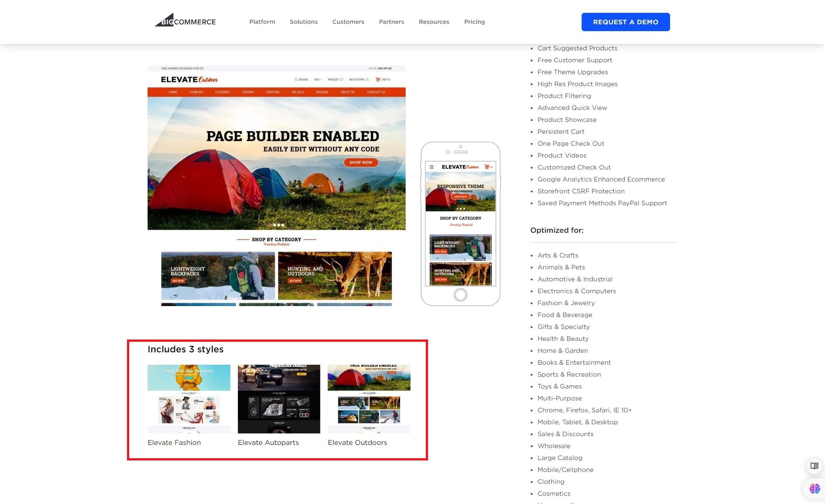The image size is (825, 504).
Task: Open the Platform menu
Action: [262, 22]
